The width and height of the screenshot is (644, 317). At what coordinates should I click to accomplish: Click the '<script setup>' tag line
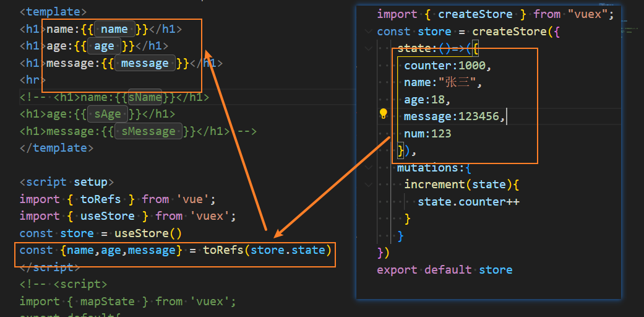click(x=67, y=182)
